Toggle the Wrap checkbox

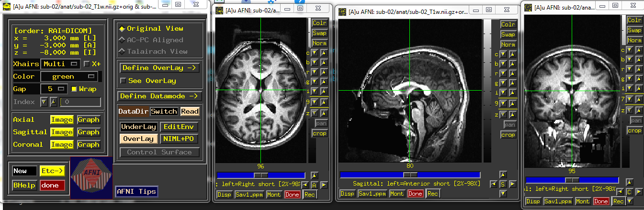click(x=74, y=89)
